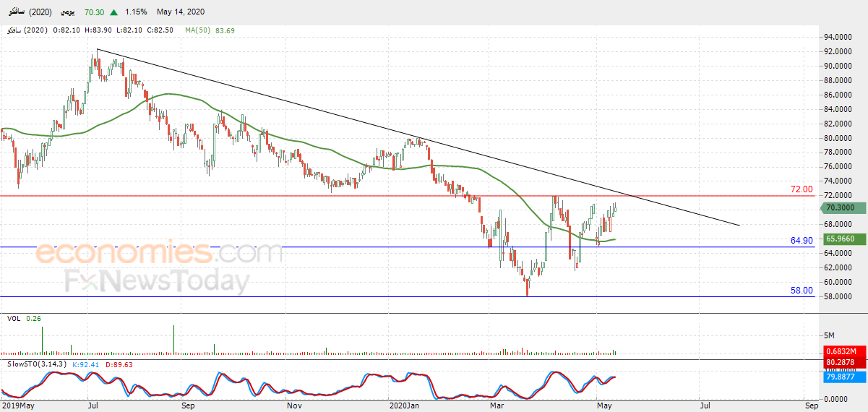Screen dimensions: 868x412
Task: Select the SlowSTO(3,14,3) indicator label
Action: pos(36,364)
